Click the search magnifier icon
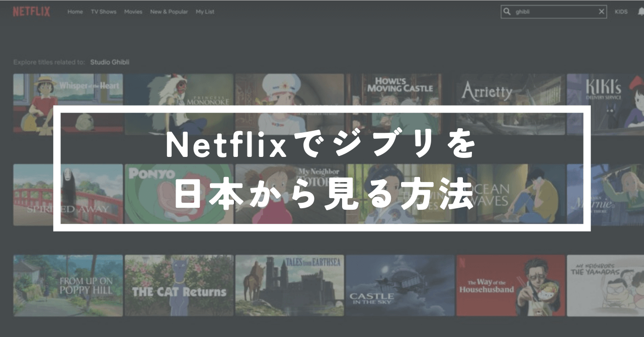 pyautogui.click(x=507, y=12)
